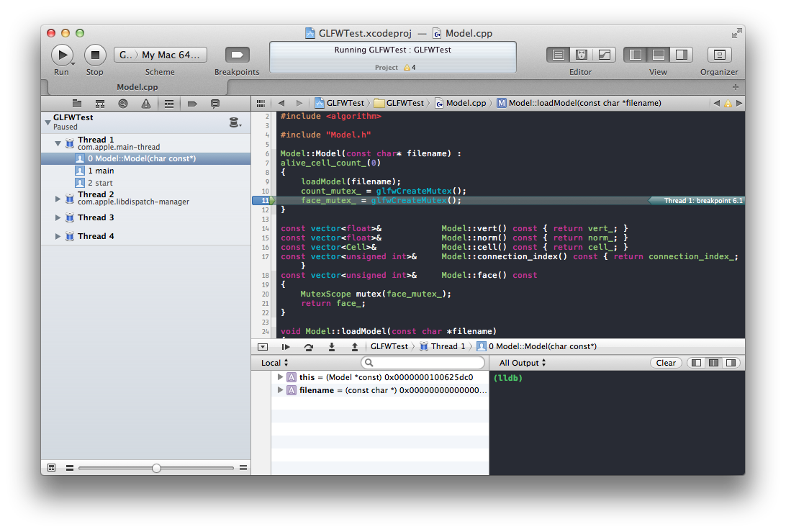Viewport: 786px width, 532px height.
Task: Hide the left navigator pane
Action: coord(636,55)
